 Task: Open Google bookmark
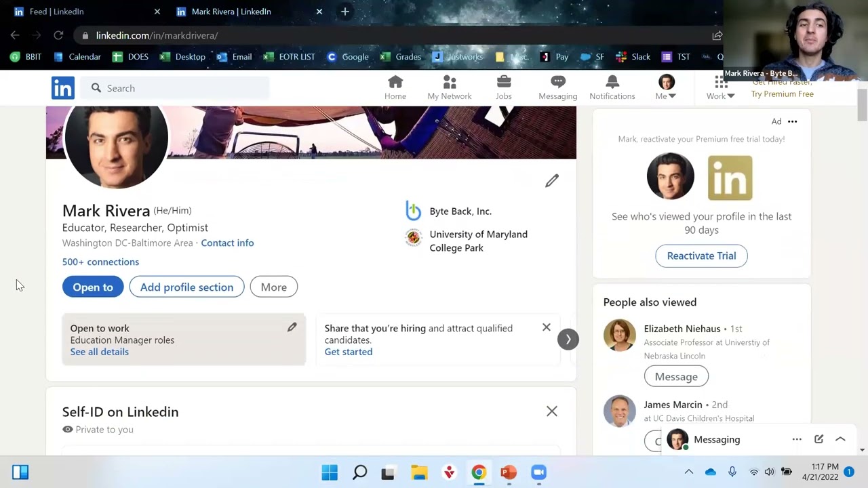[x=347, y=57]
